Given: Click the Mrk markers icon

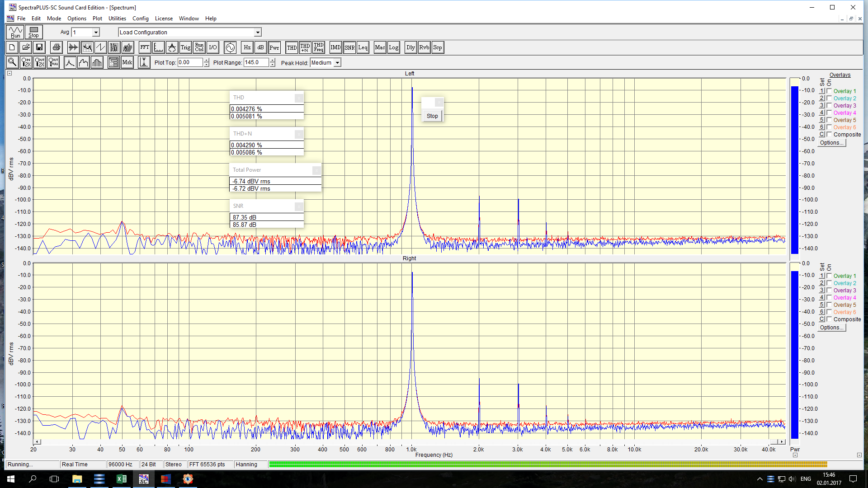Looking at the screenshot, I should tap(127, 62).
